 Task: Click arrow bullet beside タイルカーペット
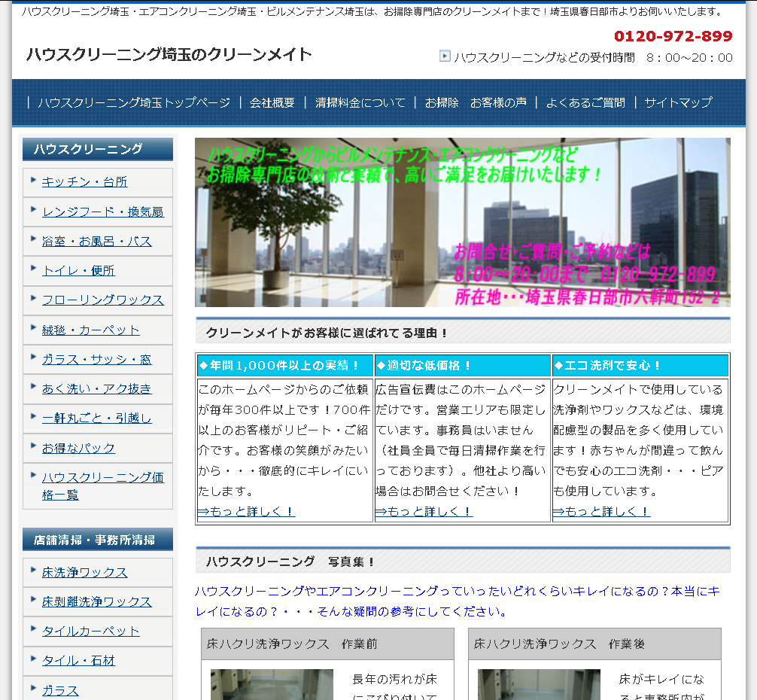tap(33, 629)
